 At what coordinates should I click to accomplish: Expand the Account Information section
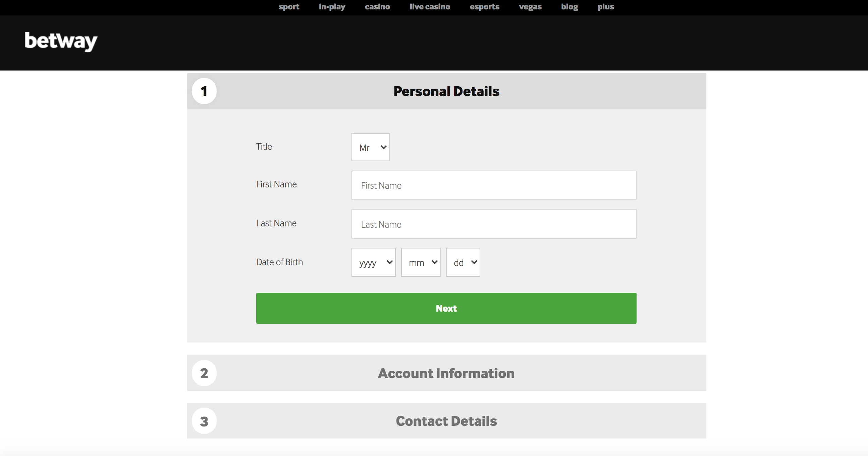[x=446, y=373]
